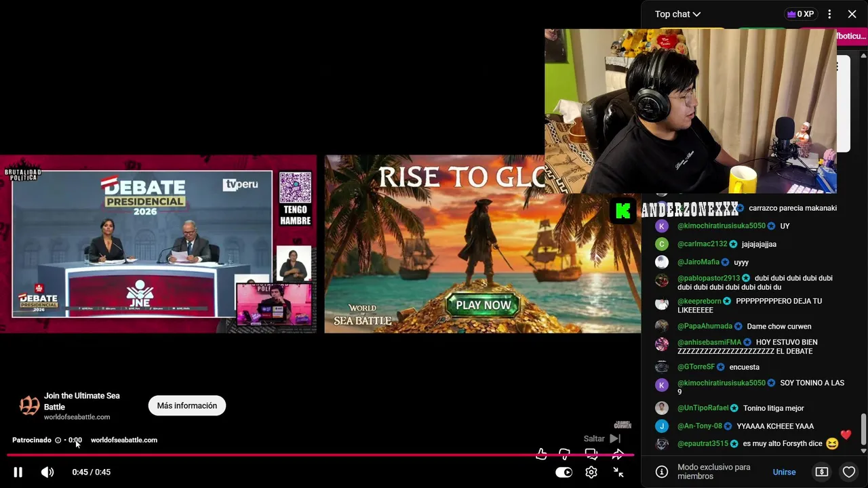
Task: Skip the ad with Saltar
Action: click(602, 439)
